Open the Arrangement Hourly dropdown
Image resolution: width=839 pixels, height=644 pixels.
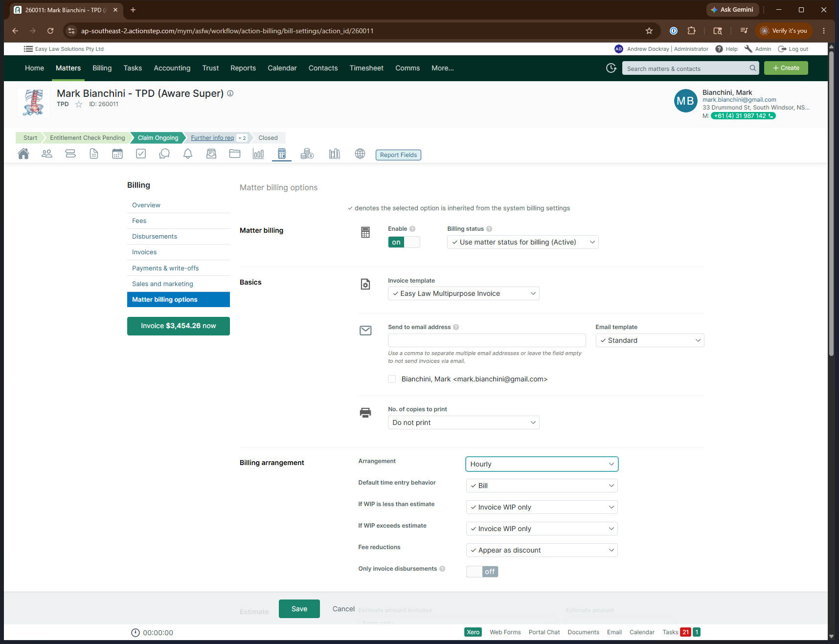pyautogui.click(x=542, y=464)
